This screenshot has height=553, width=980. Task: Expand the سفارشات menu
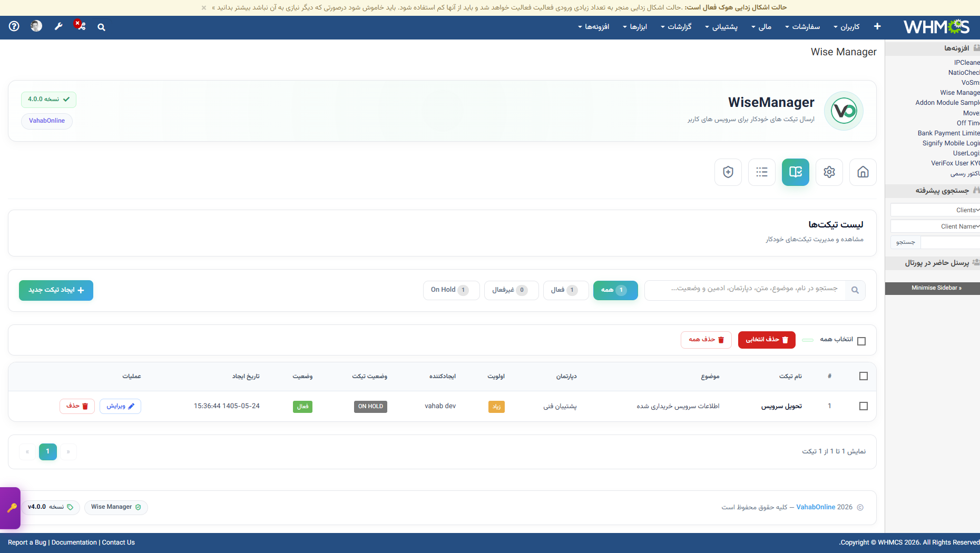tap(802, 27)
